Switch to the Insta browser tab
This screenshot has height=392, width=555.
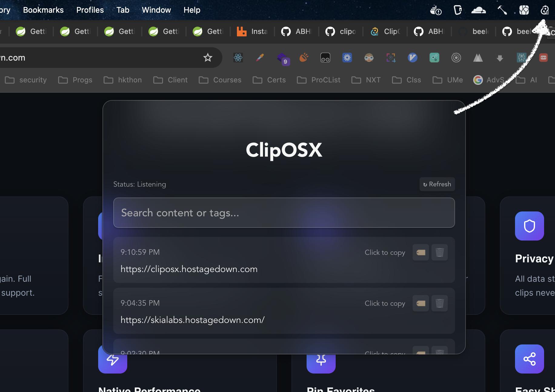[x=252, y=31]
